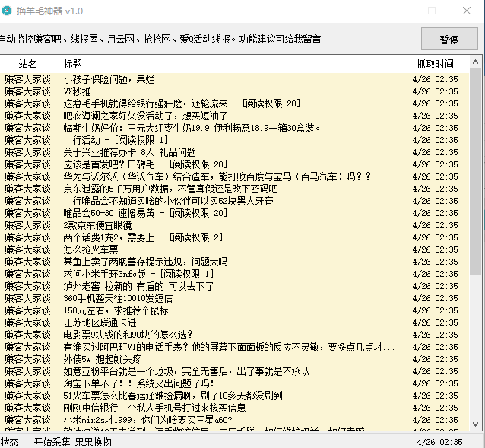Select row 刚刚中信银行一个私人手机号打过来

234,408
